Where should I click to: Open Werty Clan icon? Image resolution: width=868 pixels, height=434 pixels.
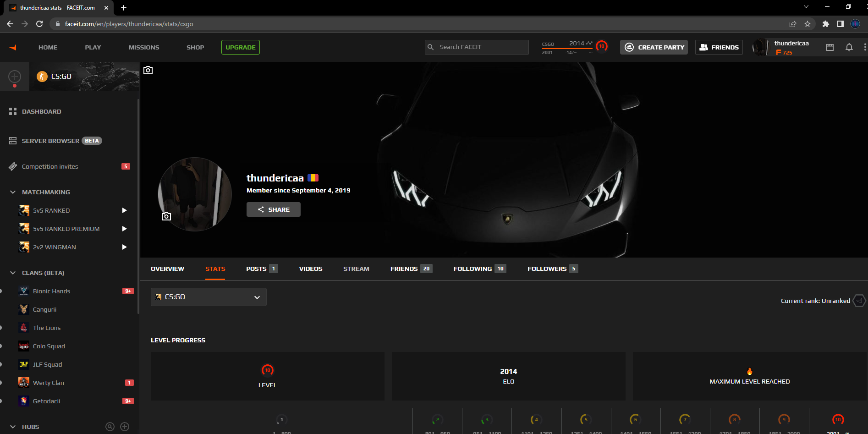[x=24, y=383]
